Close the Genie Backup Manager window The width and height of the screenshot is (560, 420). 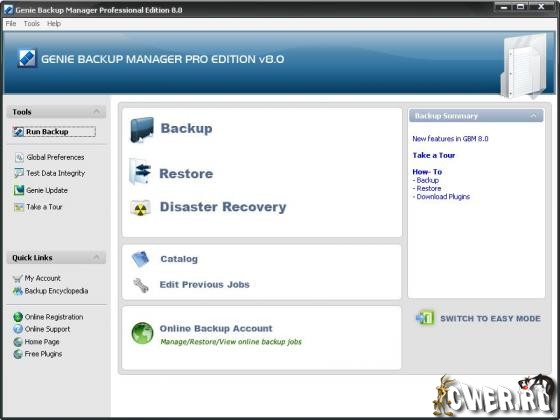pyautogui.click(x=541, y=7)
